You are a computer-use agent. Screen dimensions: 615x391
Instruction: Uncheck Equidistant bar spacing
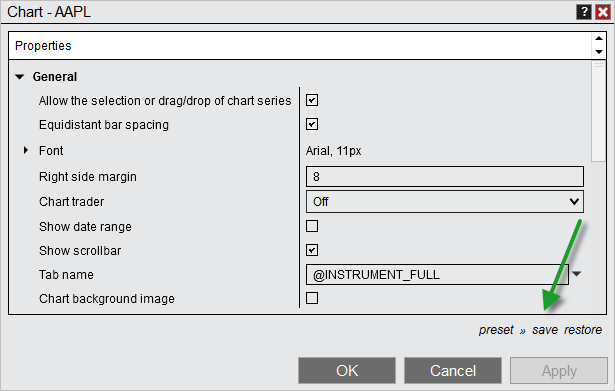coord(312,124)
